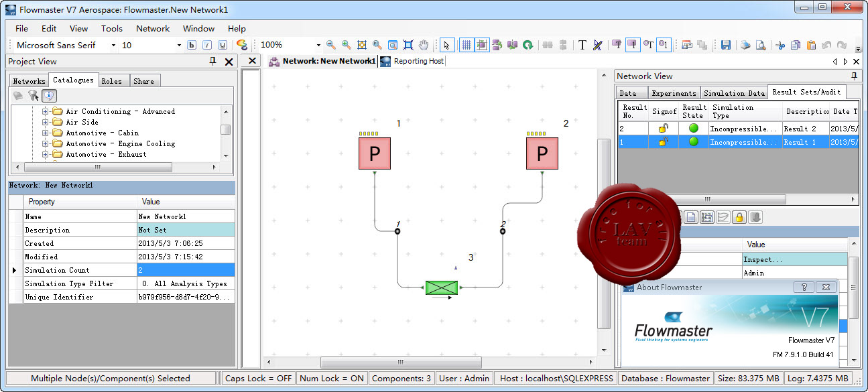Click the scissors cut icon
This screenshot has height=392, width=868.
coord(780,45)
